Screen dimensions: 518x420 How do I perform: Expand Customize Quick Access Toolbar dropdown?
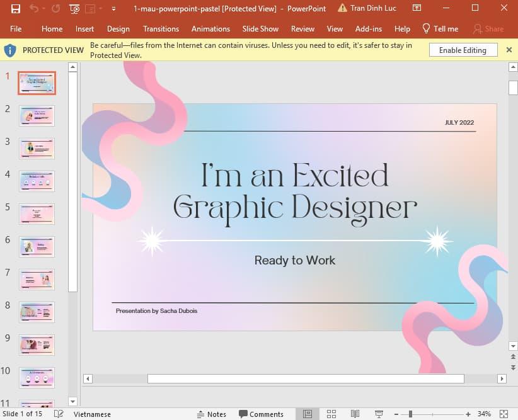(x=113, y=9)
